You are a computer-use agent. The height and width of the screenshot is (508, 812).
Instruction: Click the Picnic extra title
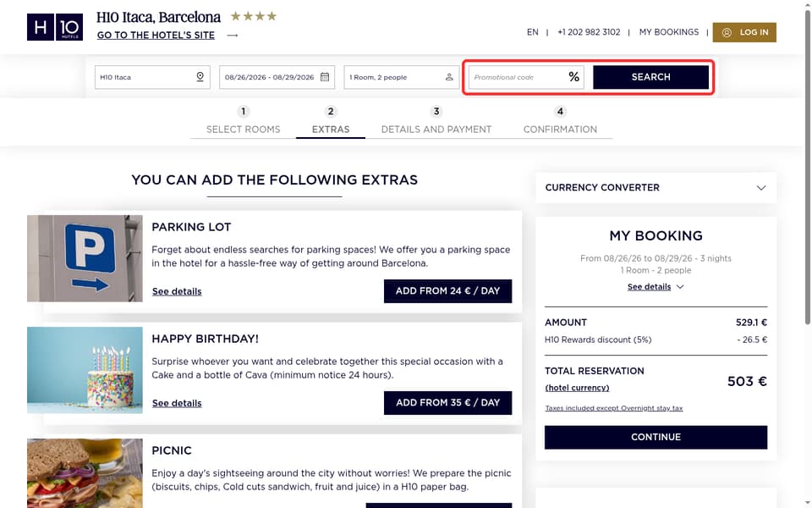click(172, 450)
